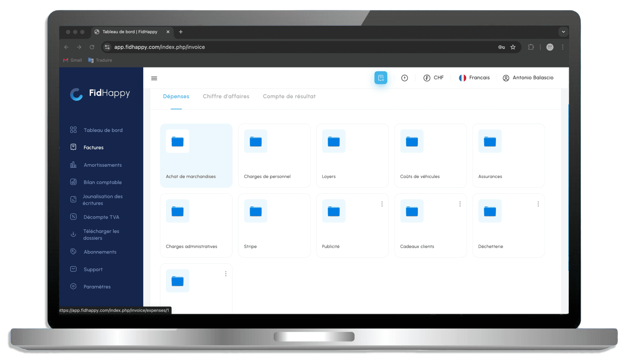Open the help question mark icon
Viewport: 625px width, 364px height.
[x=404, y=78]
